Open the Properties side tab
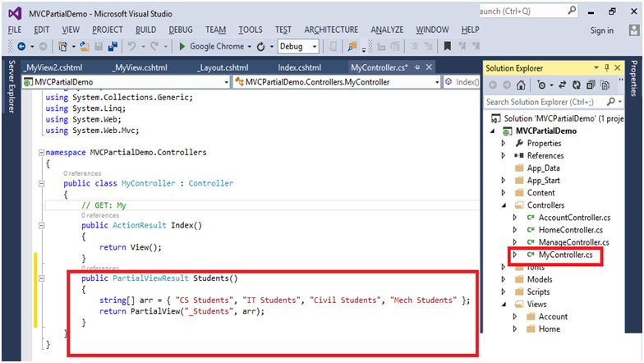The width and height of the screenshot is (644, 363). pyautogui.click(x=634, y=79)
